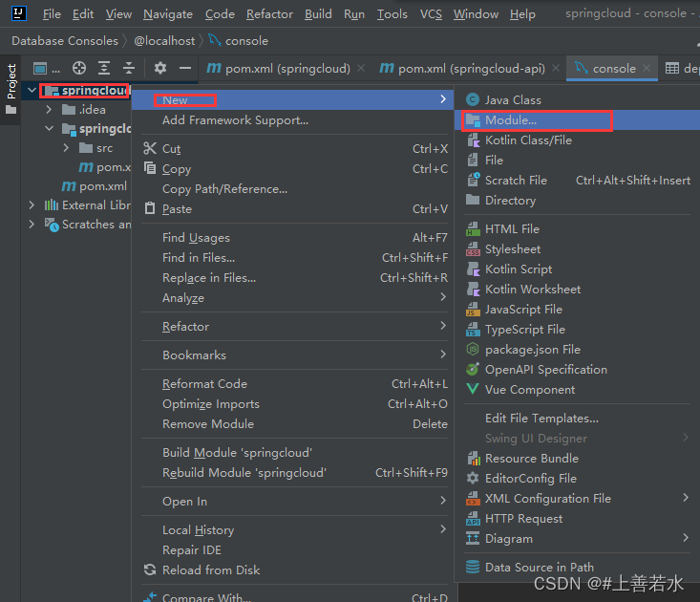Choose Replace in Files...
Image resolution: width=700 pixels, height=602 pixels.
[293, 278]
